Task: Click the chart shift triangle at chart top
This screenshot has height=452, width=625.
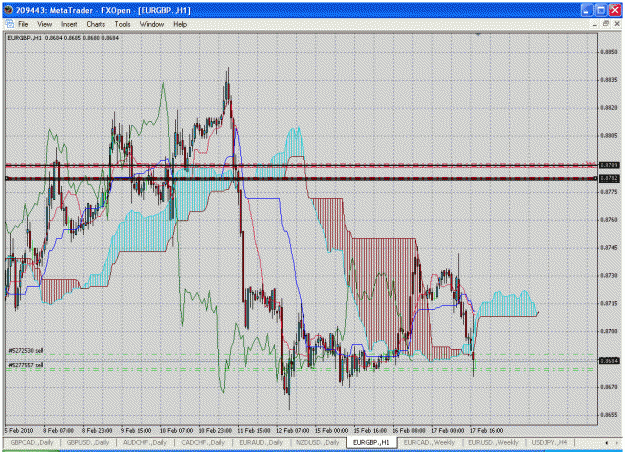Action: [478, 35]
